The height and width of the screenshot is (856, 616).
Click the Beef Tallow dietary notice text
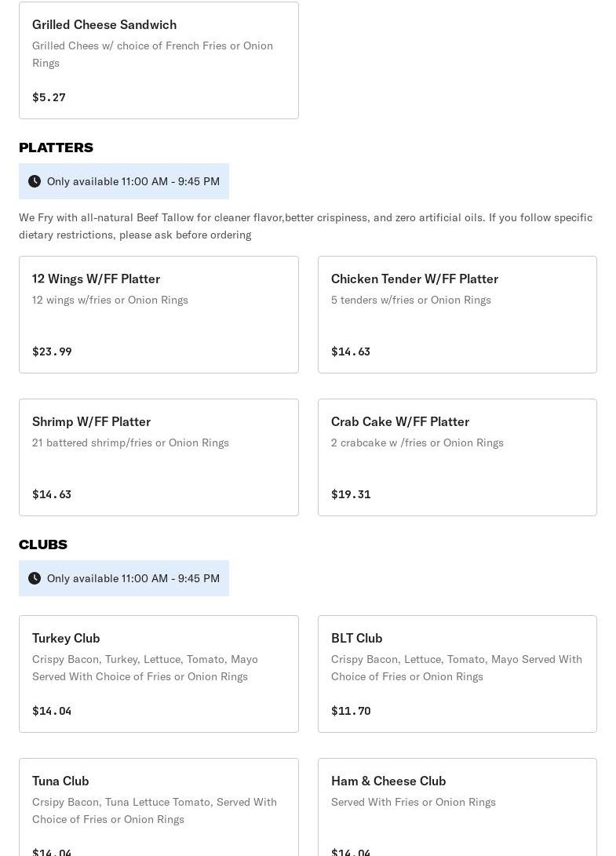point(305,226)
